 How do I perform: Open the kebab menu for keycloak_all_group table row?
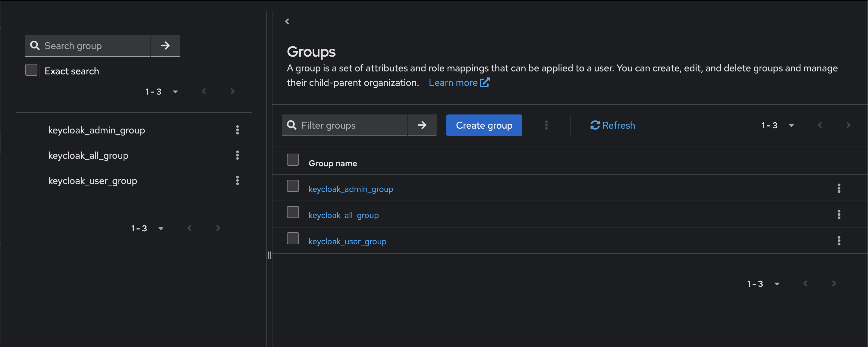tap(839, 214)
